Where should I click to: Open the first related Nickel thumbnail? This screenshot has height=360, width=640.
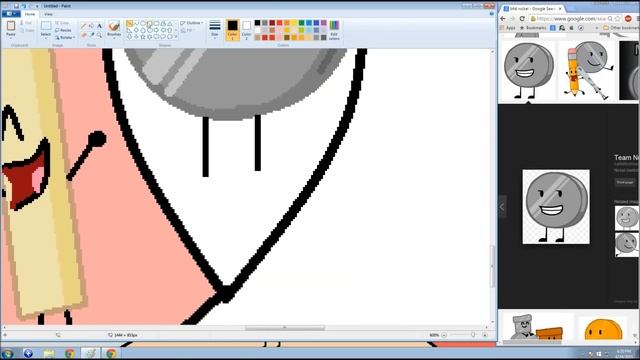point(627,218)
